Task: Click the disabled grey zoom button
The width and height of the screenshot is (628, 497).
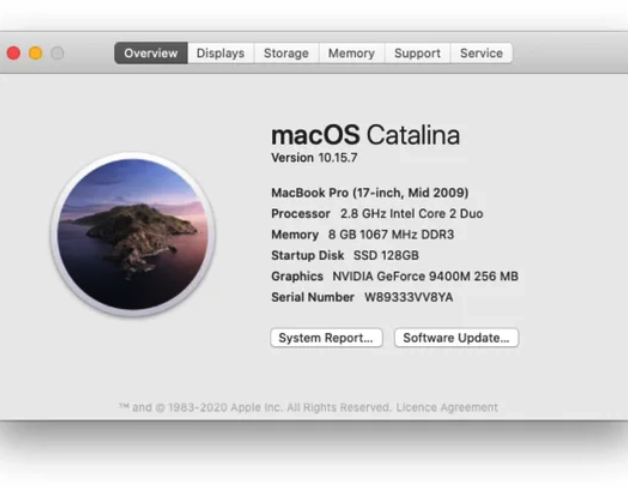Action: [x=57, y=53]
